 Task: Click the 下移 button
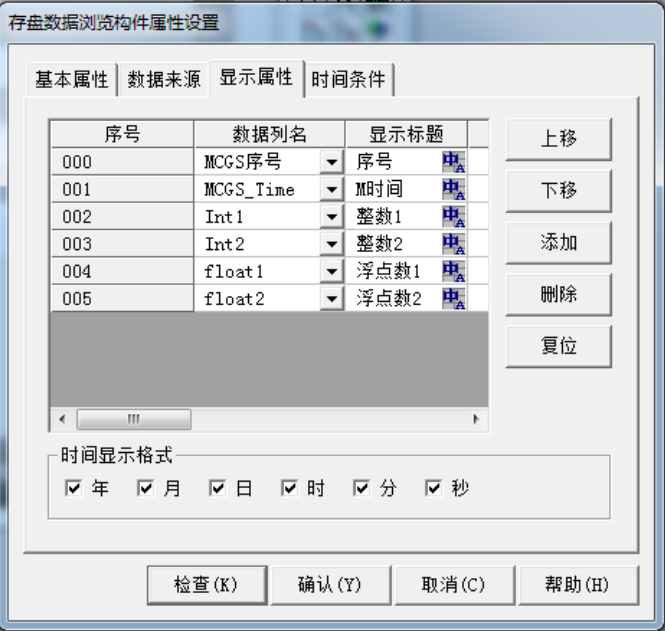click(559, 191)
